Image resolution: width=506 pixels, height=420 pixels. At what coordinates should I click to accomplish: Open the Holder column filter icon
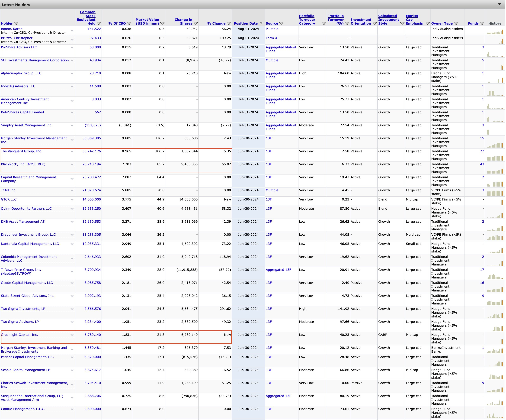click(16, 24)
